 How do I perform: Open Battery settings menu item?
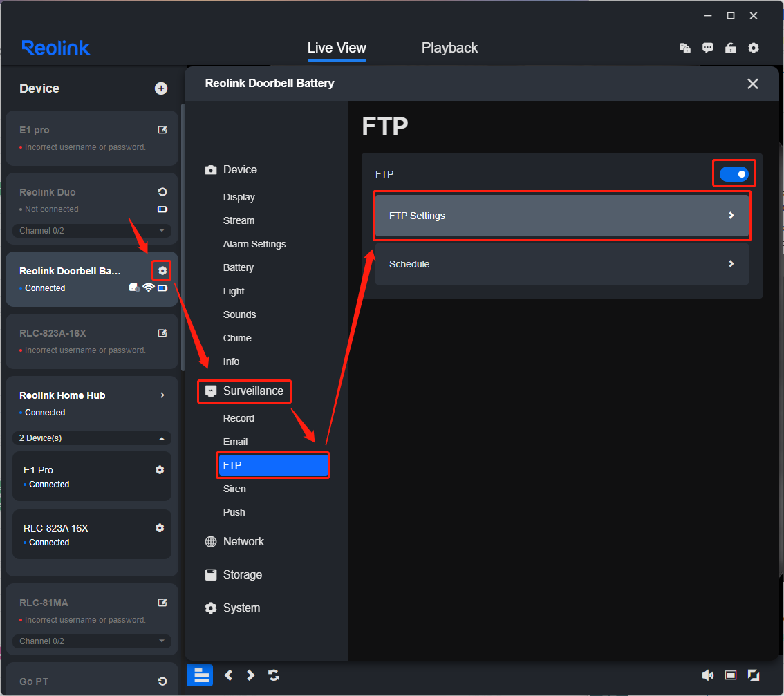(x=239, y=267)
